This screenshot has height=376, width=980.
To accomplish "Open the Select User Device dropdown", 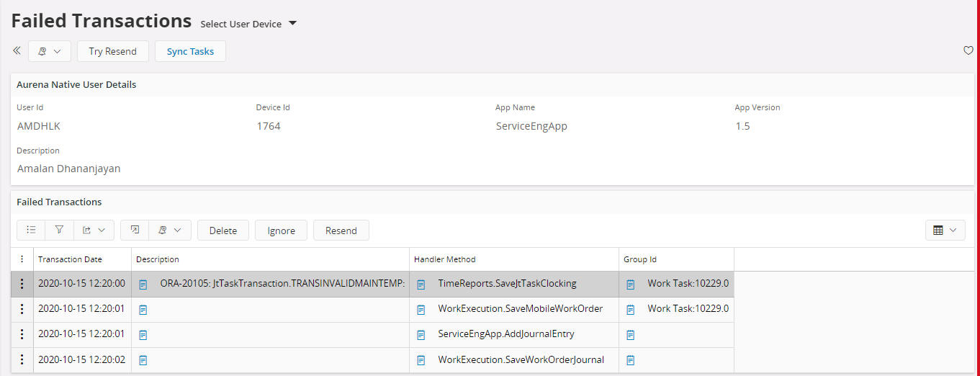I will coord(248,24).
